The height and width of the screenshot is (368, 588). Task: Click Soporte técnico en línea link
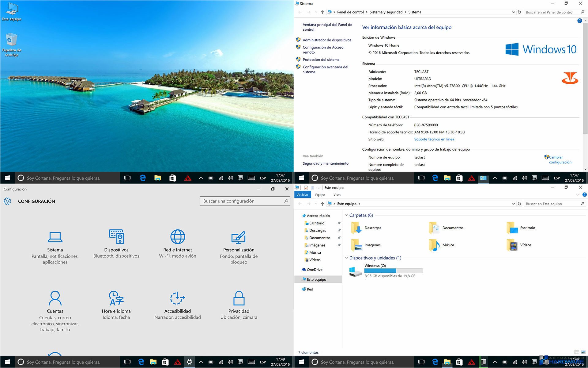(x=434, y=139)
